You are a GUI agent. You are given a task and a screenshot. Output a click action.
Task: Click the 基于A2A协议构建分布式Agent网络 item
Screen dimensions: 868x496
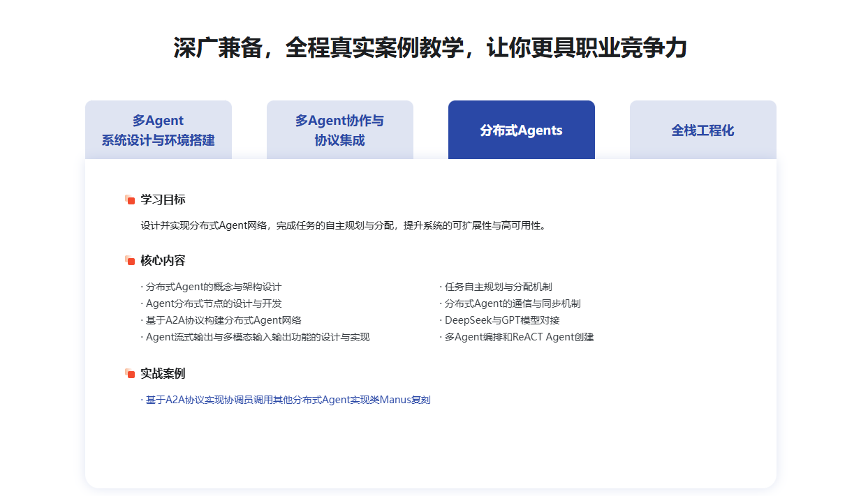pyautogui.click(x=223, y=320)
